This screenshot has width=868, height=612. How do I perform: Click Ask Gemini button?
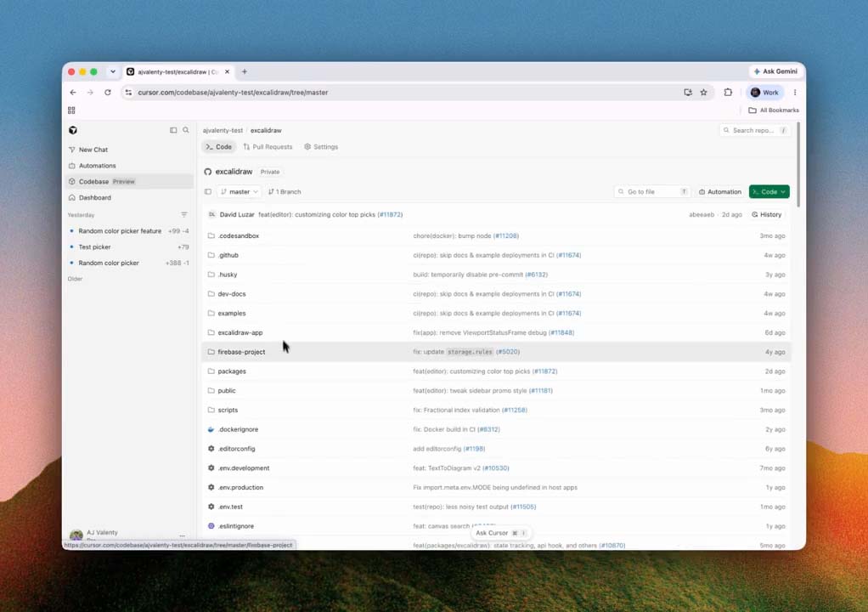point(775,71)
